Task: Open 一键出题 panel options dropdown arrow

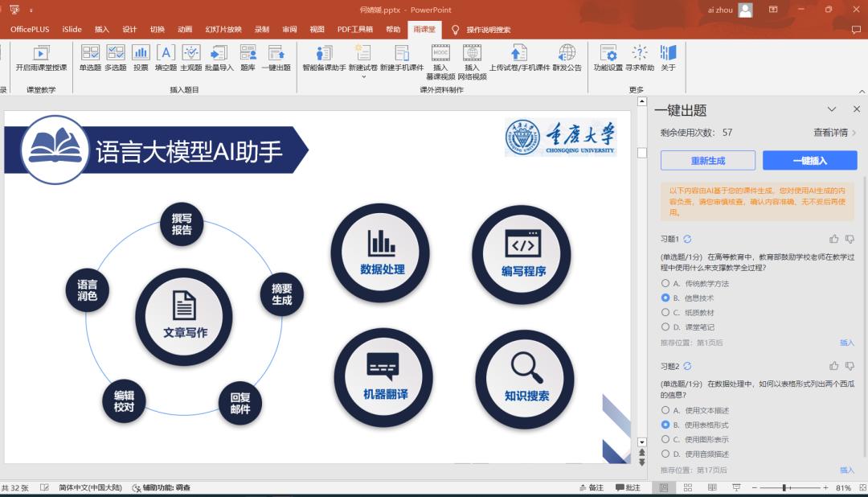Action: tap(832, 109)
